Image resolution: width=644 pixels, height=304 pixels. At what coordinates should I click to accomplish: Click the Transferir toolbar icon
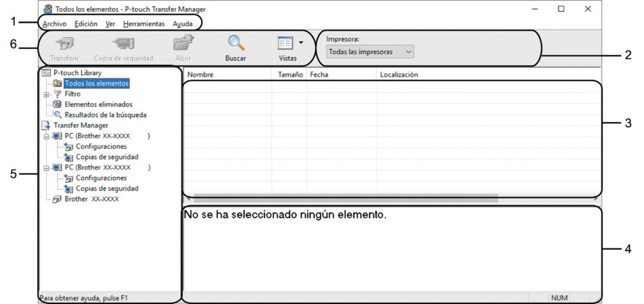64,44
